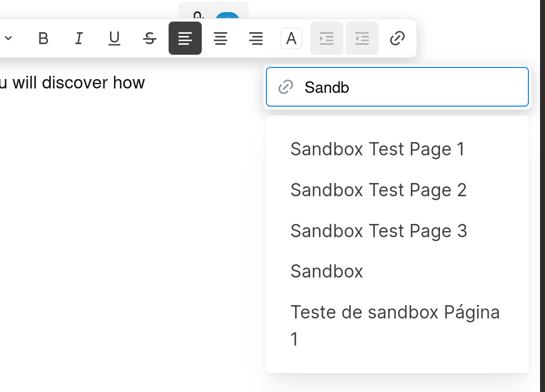This screenshot has height=392, width=545.
Task: Center align the text
Action: (221, 38)
